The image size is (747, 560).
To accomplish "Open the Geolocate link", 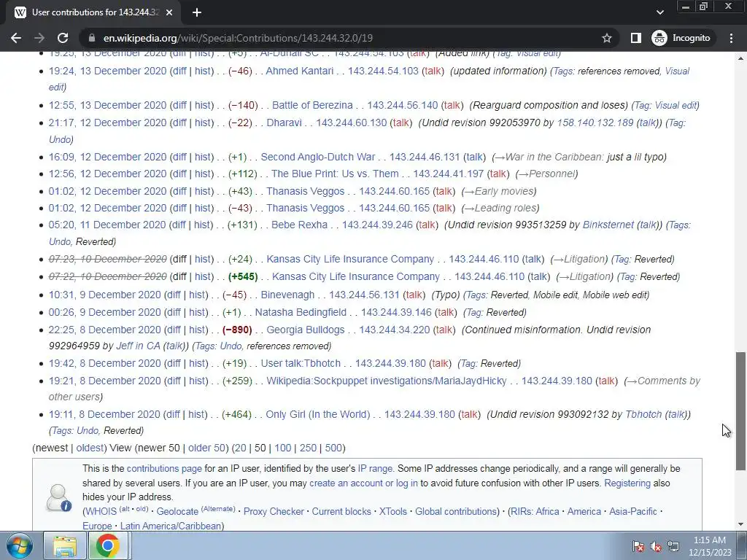I will tap(177, 511).
